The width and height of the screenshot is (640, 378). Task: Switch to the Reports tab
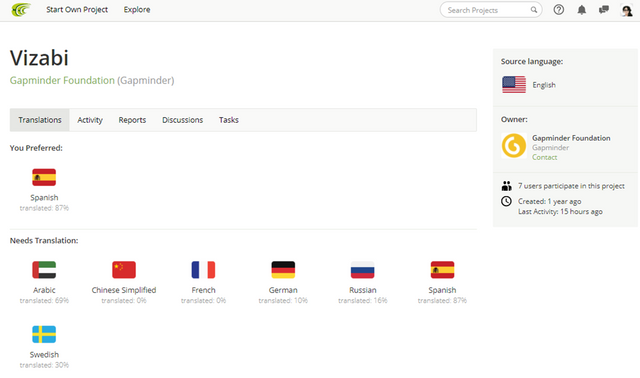coord(132,120)
